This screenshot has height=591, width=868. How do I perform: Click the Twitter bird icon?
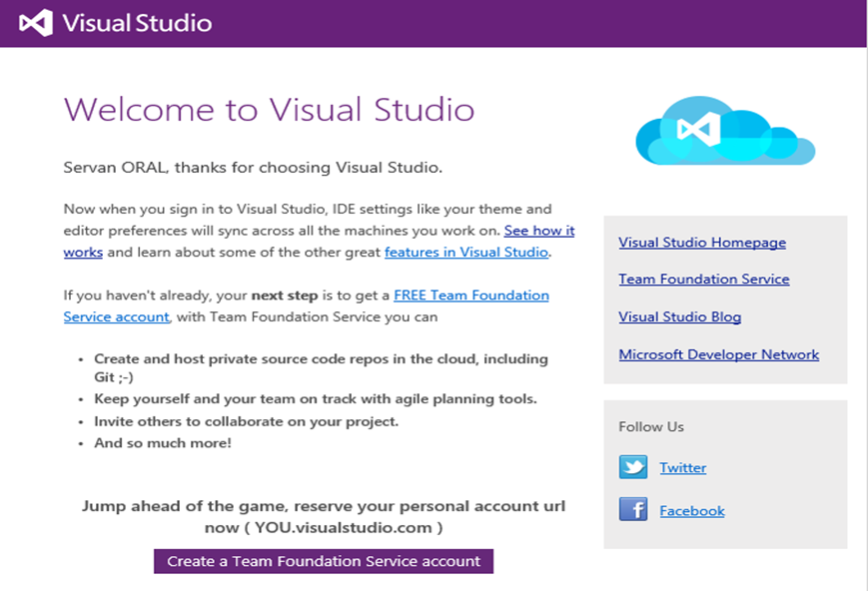pyautogui.click(x=633, y=467)
